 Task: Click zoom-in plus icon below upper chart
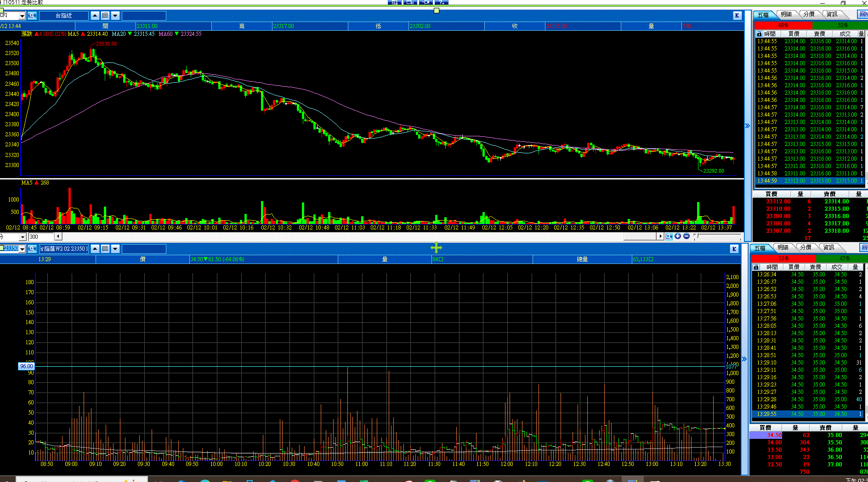click(678, 236)
